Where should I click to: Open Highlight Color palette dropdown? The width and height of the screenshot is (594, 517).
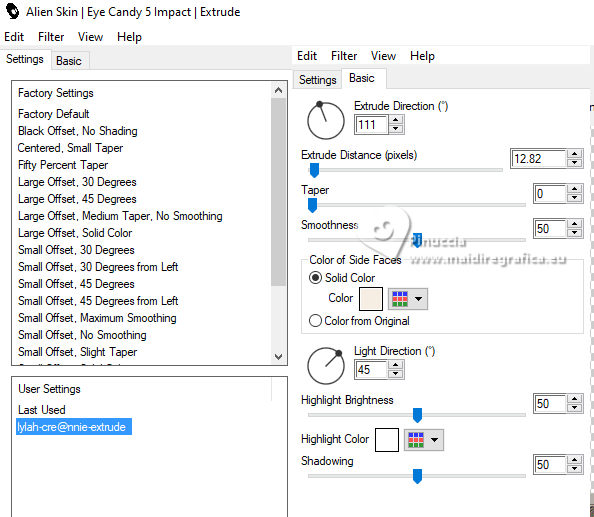424,440
